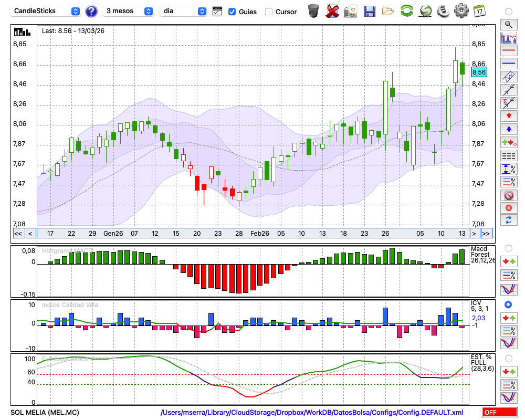The image size is (525, 420).
Task: Click the Config.DEFAULT.xml file path link
Action: coord(312,413)
